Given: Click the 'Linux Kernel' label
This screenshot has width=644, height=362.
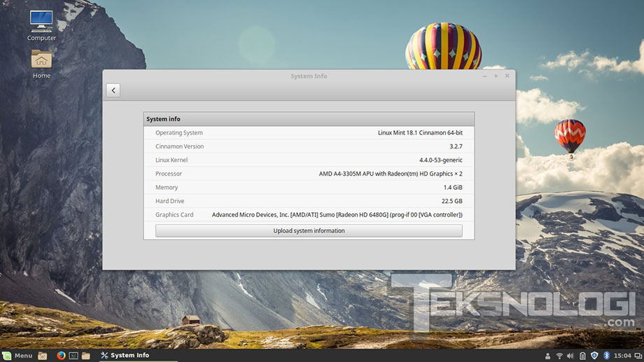Looking at the screenshot, I should 171,160.
